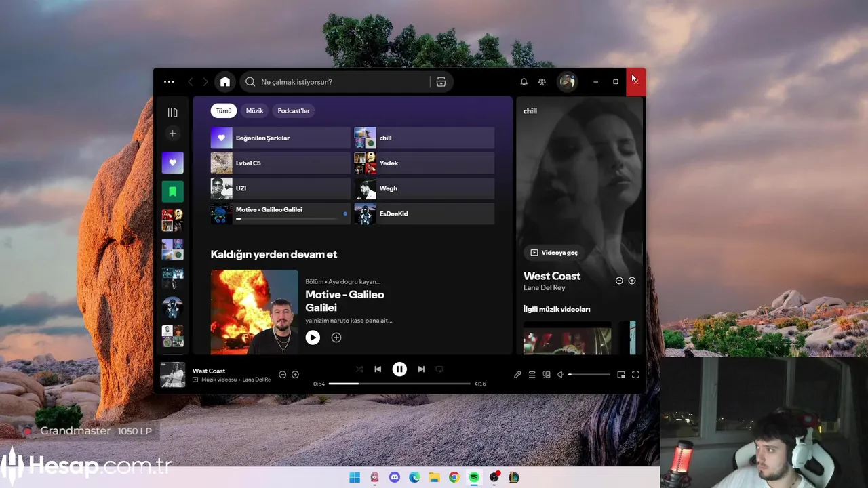The height and width of the screenshot is (488, 868).
Task: Open the Friend Activity icon
Action: pos(542,82)
